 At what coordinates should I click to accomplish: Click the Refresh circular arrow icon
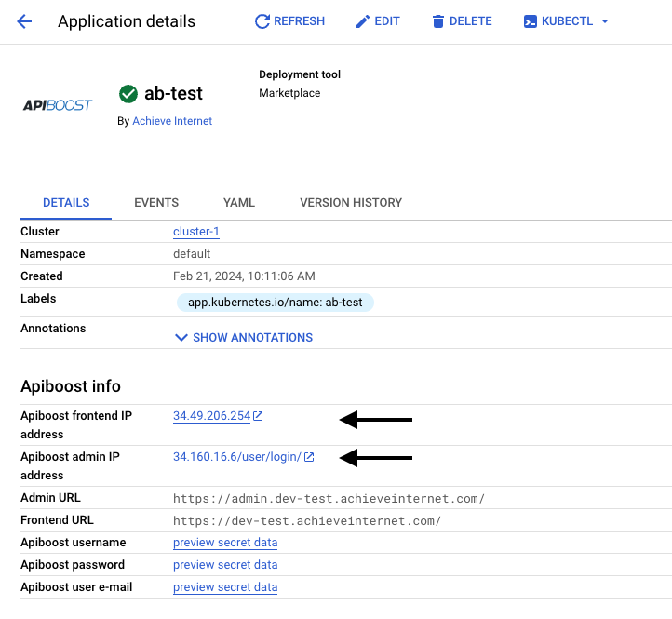point(262,21)
